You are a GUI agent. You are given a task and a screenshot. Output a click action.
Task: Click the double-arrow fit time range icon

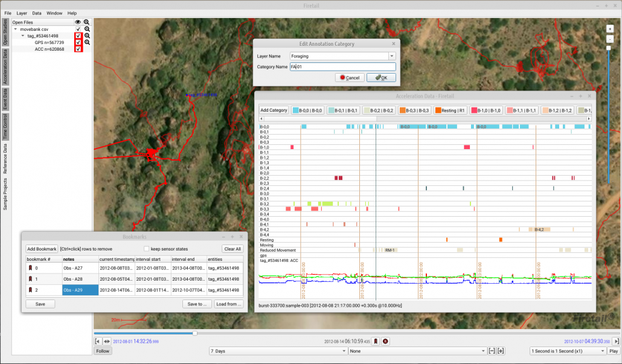(x=107, y=342)
